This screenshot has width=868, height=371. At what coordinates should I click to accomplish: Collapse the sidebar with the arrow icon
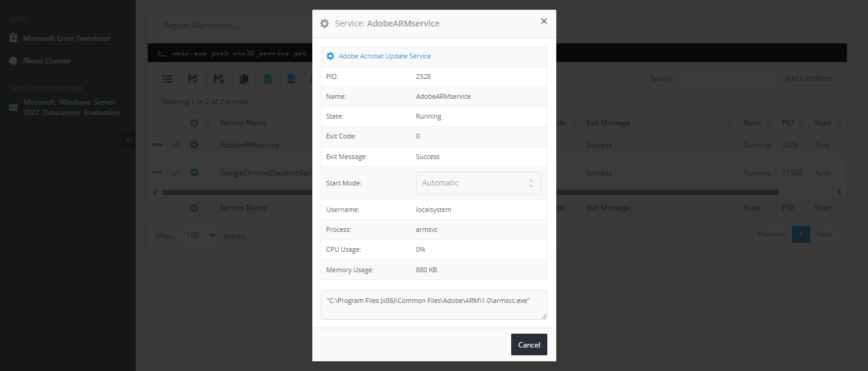[x=129, y=140]
